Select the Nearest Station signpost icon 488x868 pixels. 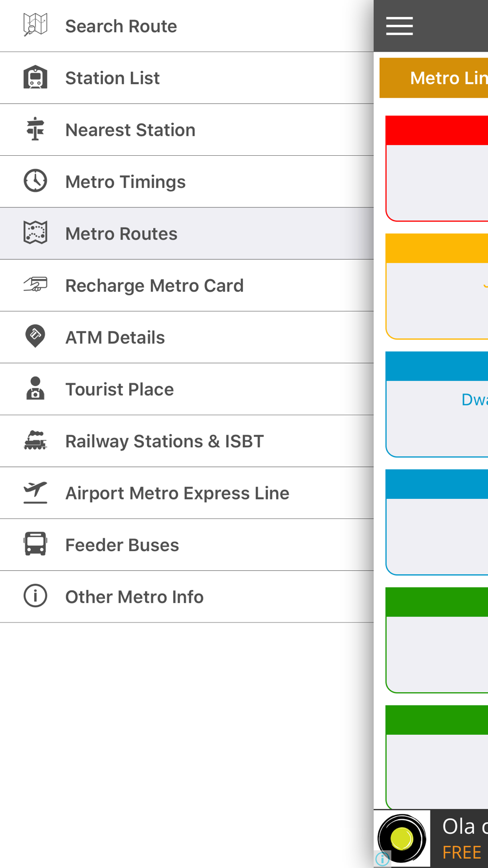click(35, 129)
